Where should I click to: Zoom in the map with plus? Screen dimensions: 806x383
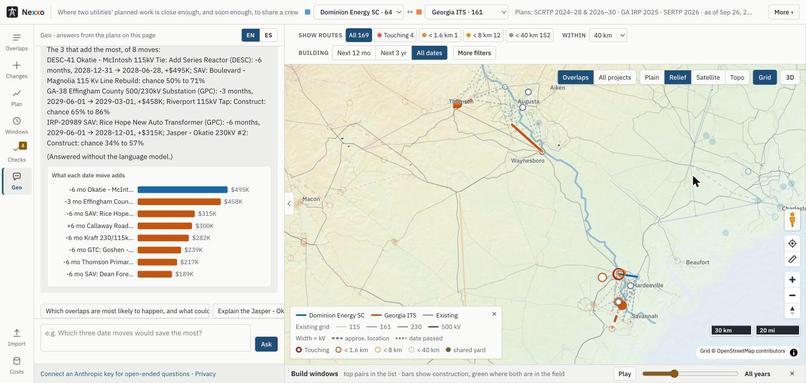pos(792,280)
